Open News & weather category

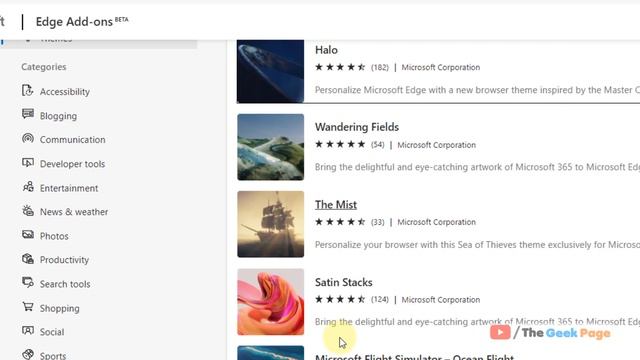(x=74, y=212)
